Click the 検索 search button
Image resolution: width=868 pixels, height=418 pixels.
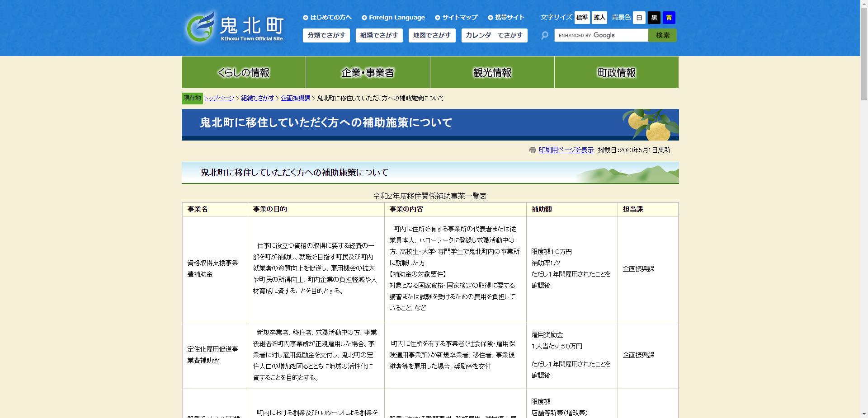click(662, 35)
